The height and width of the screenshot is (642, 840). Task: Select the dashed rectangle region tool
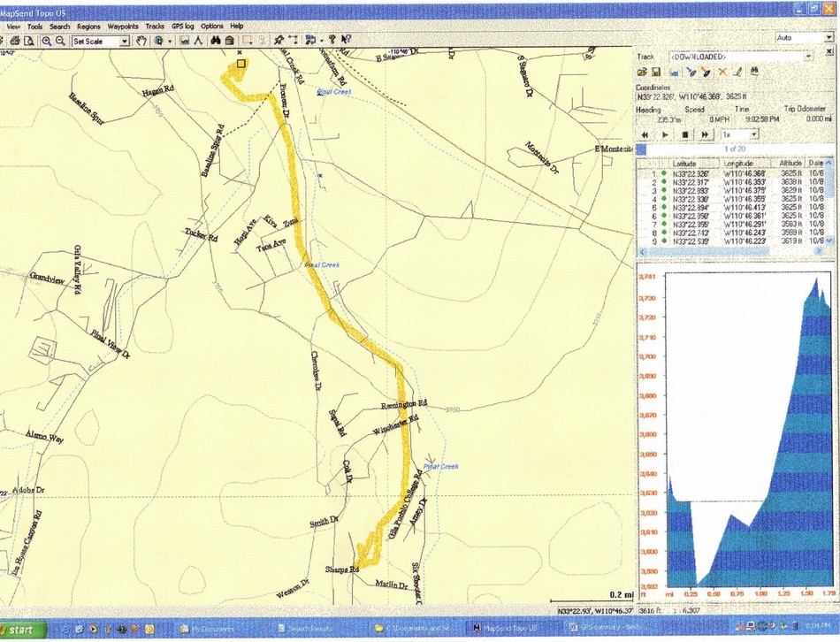coord(248,41)
